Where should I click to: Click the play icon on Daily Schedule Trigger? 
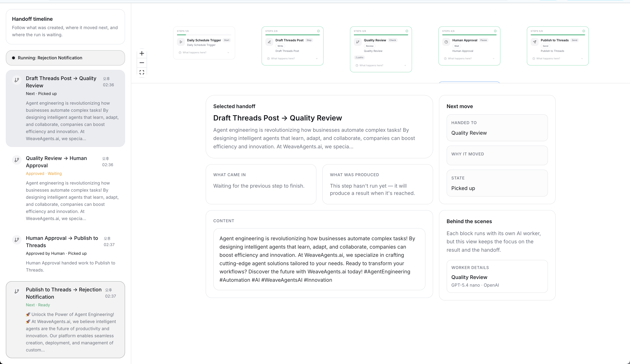tap(181, 42)
